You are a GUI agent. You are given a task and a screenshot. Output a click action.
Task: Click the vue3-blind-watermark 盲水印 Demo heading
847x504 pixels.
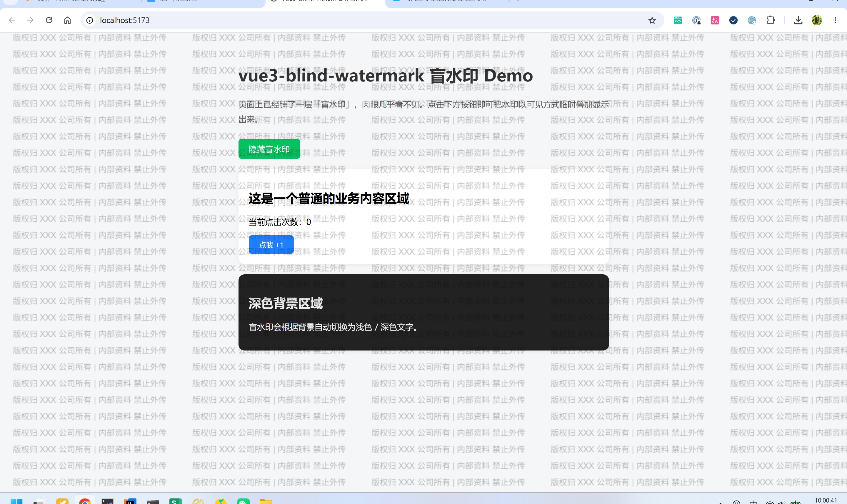[386, 75]
